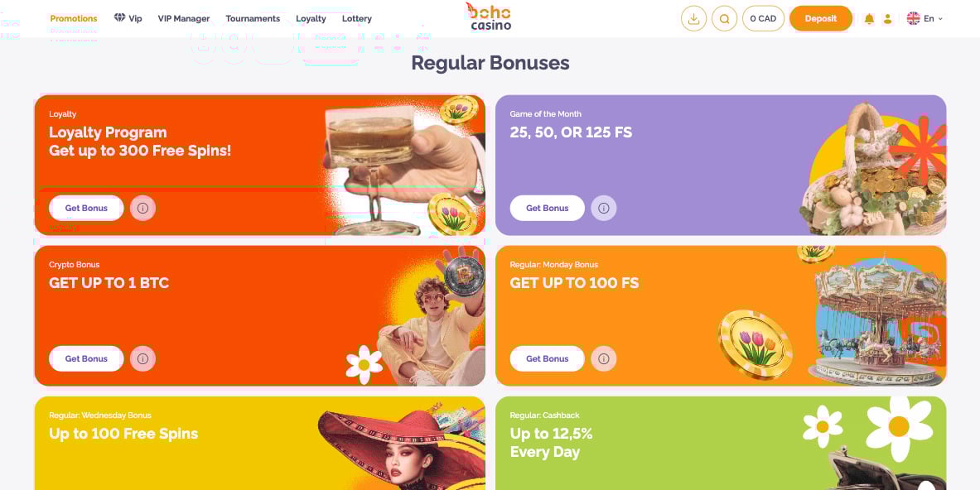Click the orange Deposit button
Screen dimensions: 980x490
point(821,19)
